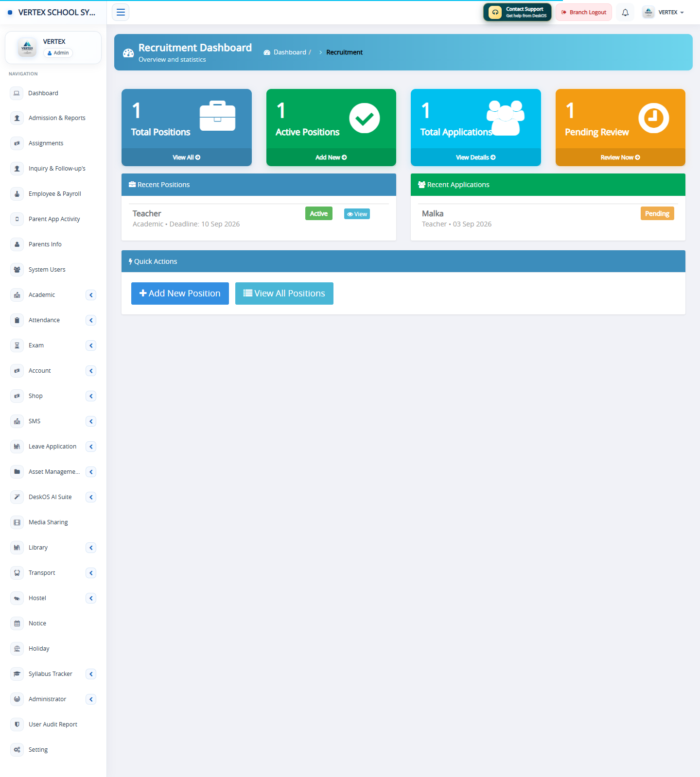Click Review Now on Pending Review
This screenshot has width=700, height=777.
[620, 157]
